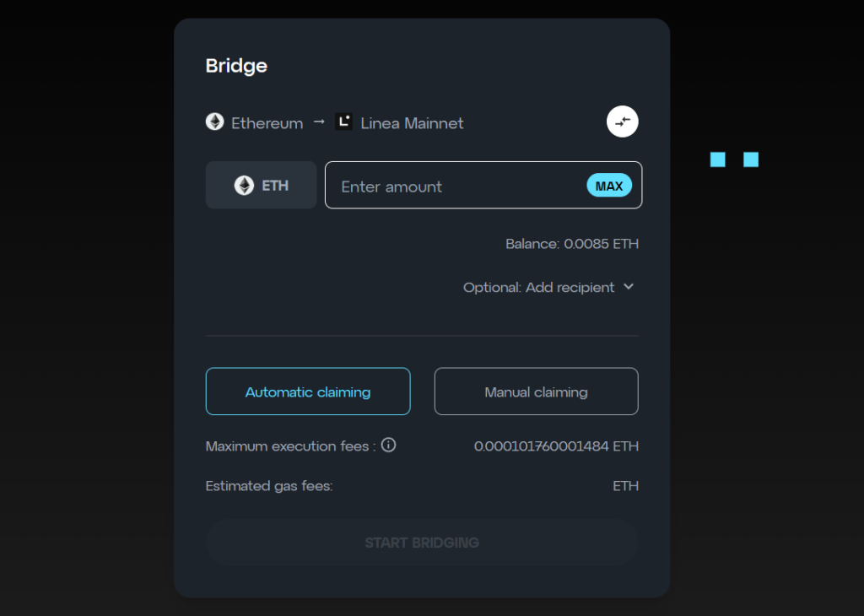Fill the maximum amount with the MAX button
This screenshot has width=864, height=616.
(x=609, y=186)
